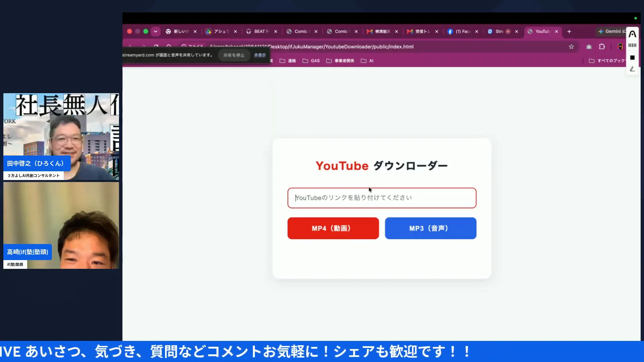Open the 連絡 bookmarks folder
This screenshot has width=644, height=362.
(x=288, y=61)
